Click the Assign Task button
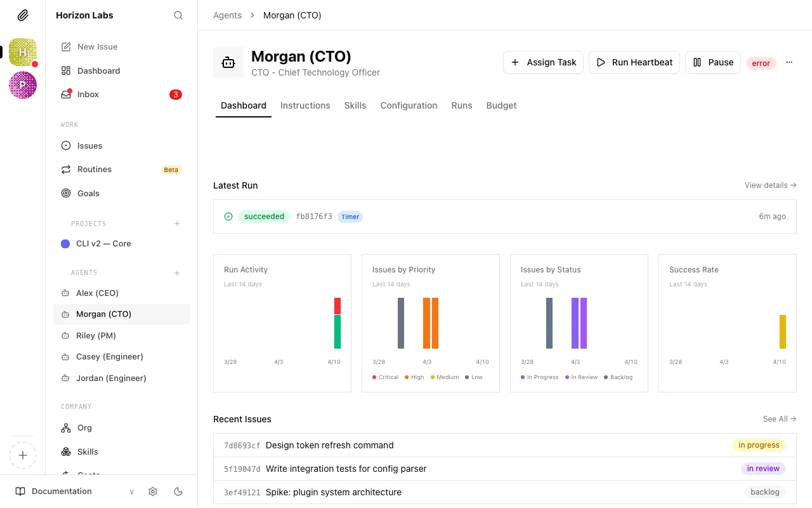The width and height of the screenshot is (812, 508). tap(544, 62)
